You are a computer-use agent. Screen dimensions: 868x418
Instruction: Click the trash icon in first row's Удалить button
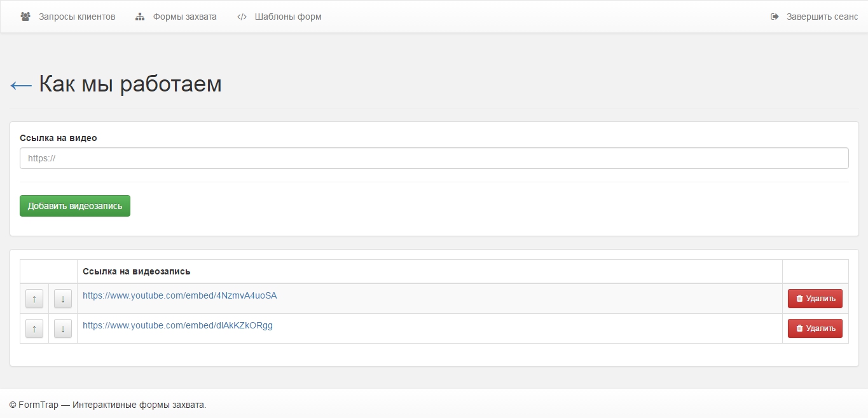[799, 299]
